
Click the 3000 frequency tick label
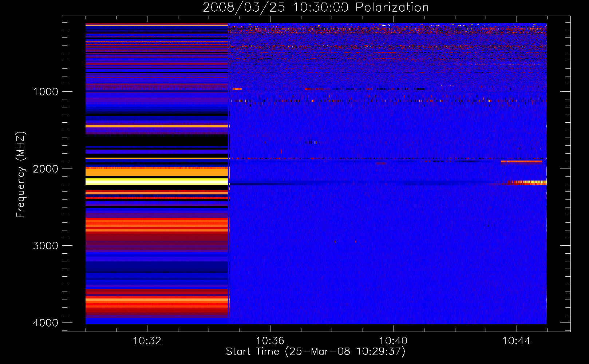(x=46, y=246)
